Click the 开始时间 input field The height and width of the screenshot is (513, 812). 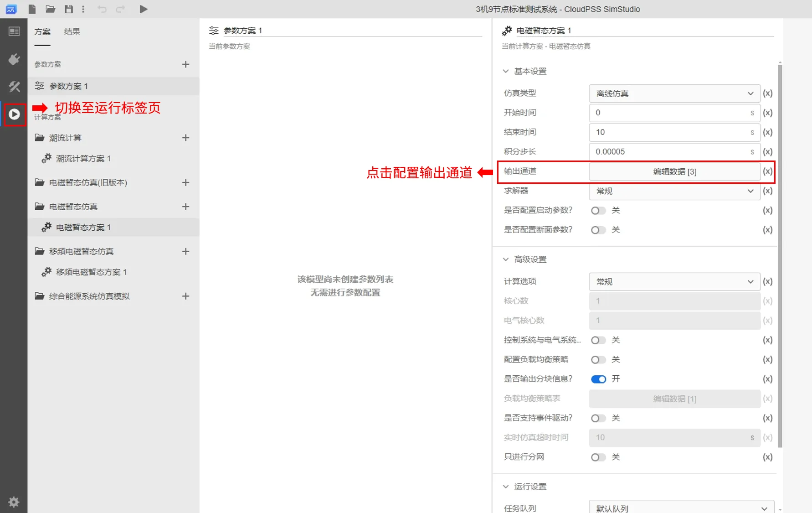point(674,113)
